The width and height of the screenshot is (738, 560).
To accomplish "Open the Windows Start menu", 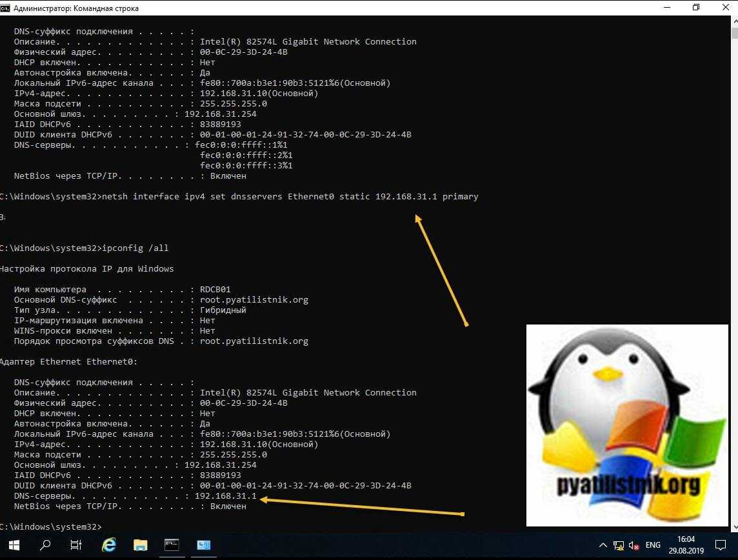I will click(14, 545).
